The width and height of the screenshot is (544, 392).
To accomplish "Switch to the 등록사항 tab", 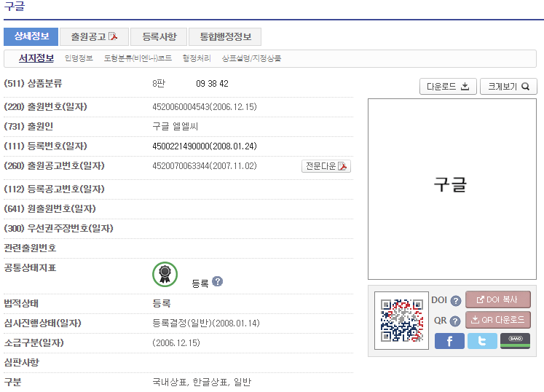I will pos(159,36).
